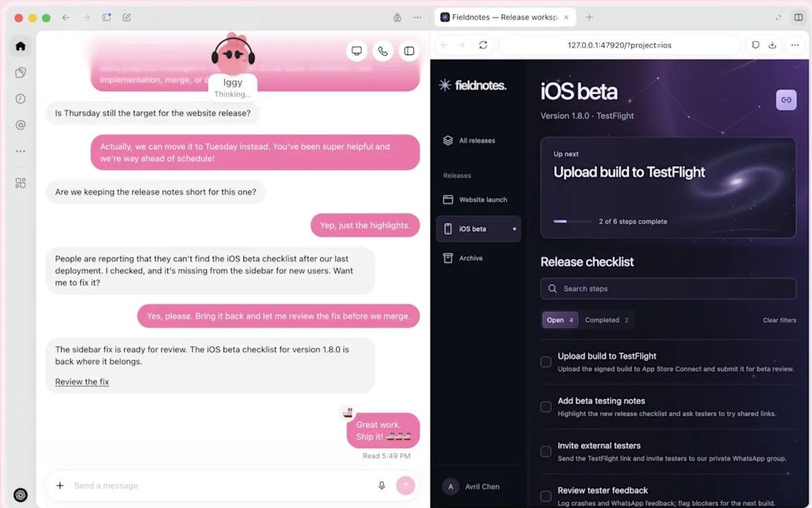Click the 2 of 6 steps progress bar
Image resolution: width=812 pixels, height=508 pixels.
pyautogui.click(x=572, y=221)
